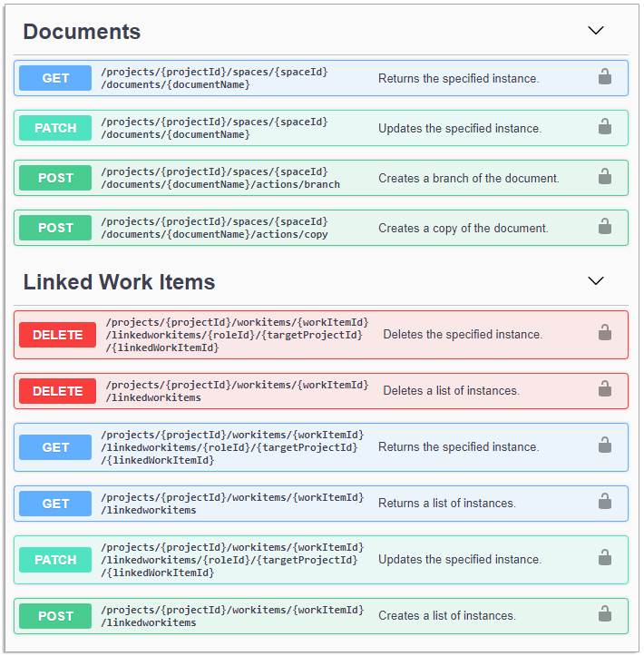Click 'Deletes the specified instance.' description
Screen dimensions: 644x656
tap(463, 334)
